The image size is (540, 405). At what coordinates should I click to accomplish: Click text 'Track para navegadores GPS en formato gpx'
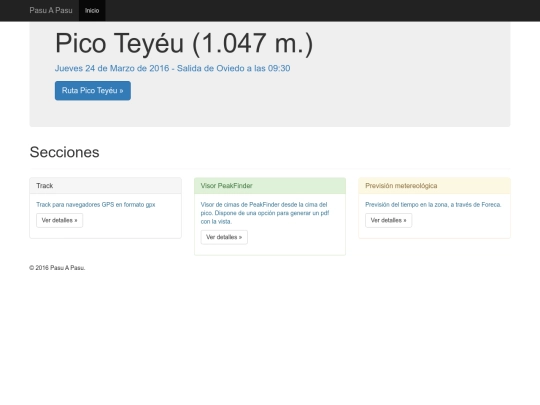click(x=96, y=205)
